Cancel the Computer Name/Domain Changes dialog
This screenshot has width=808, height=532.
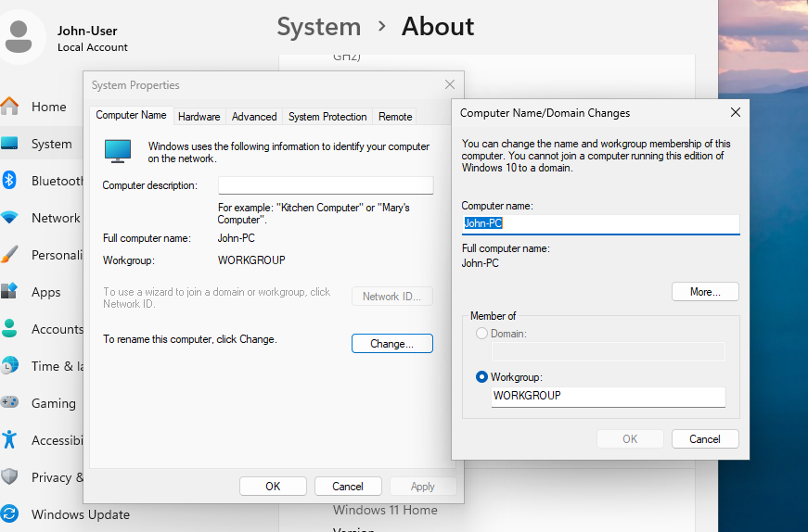(705, 439)
